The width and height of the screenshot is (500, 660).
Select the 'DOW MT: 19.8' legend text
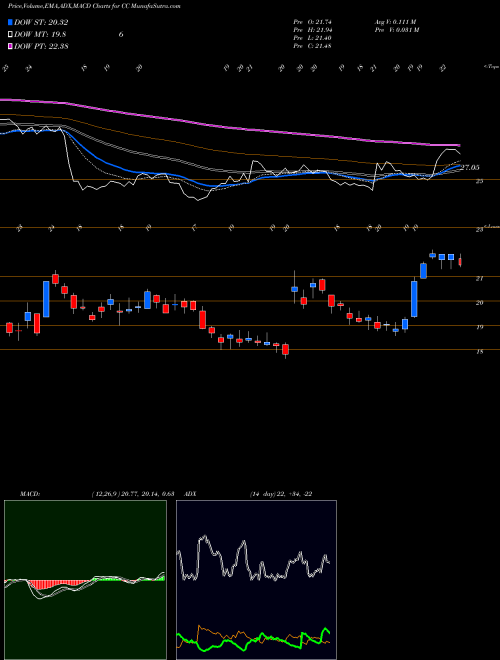40,35
